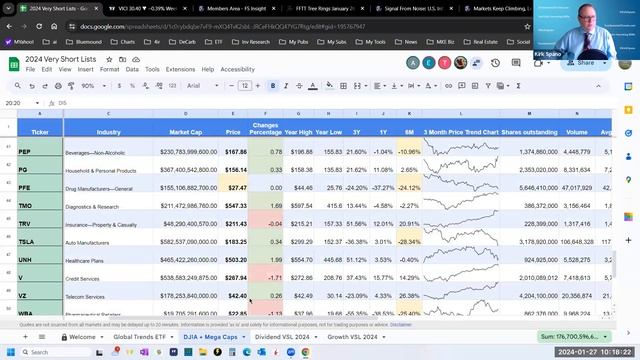Click the Share button

[x=582, y=63]
